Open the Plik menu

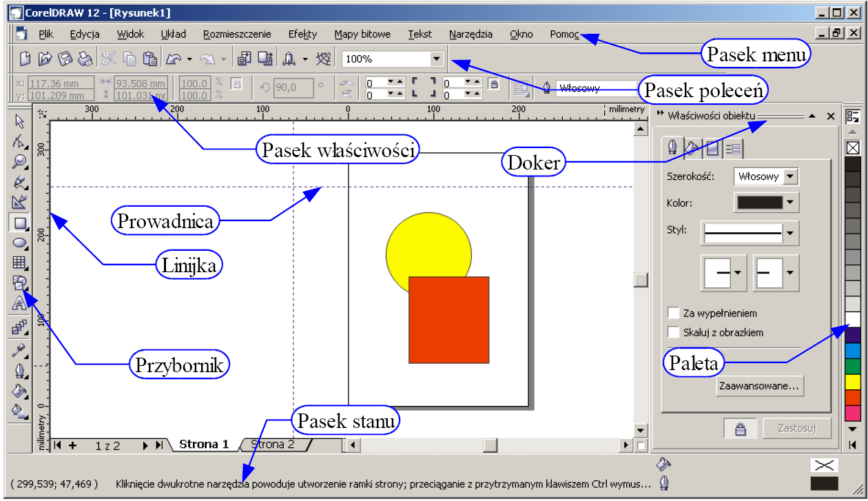pyautogui.click(x=46, y=34)
